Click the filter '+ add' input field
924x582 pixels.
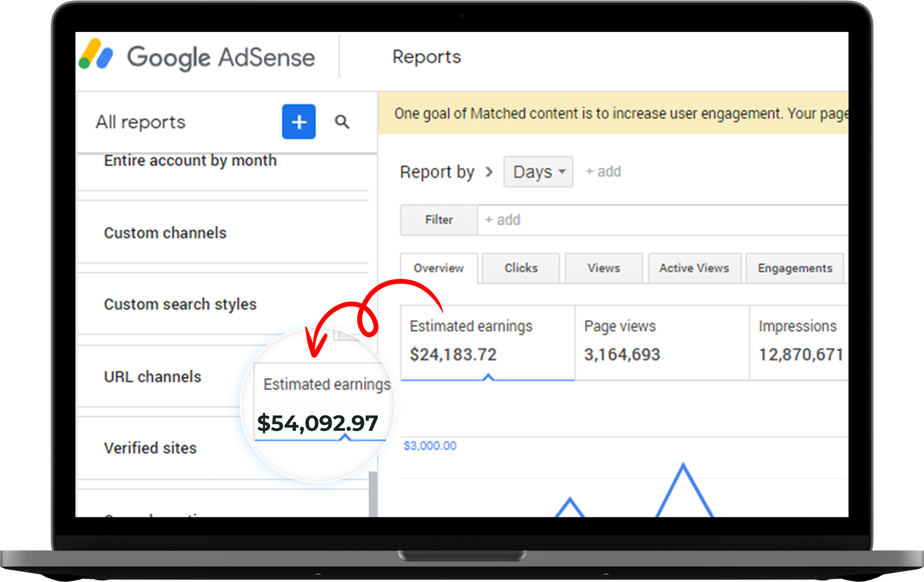pos(663,220)
